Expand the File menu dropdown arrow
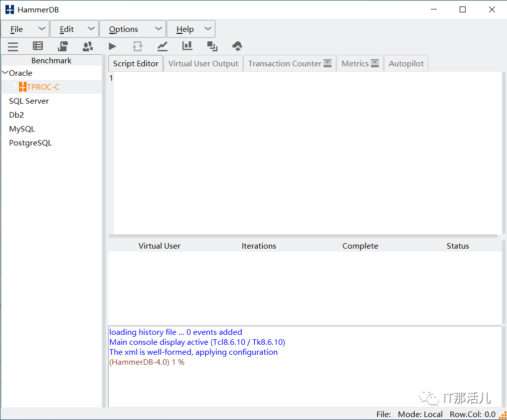The image size is (507, 420). click(x=42, y=29)
